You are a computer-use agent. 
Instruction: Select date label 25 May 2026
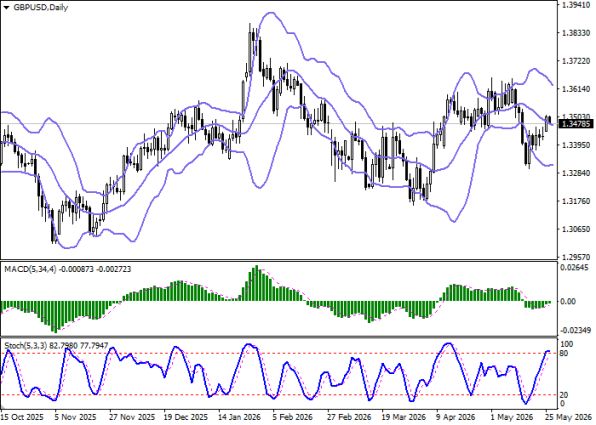point(569,417)
